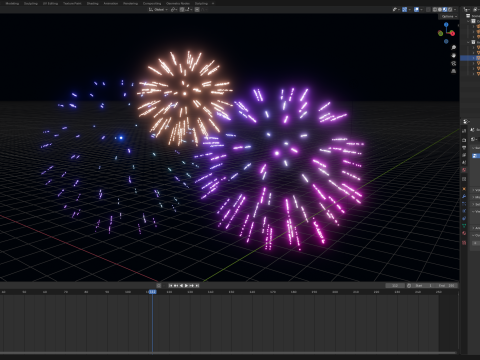The image size is (480, 360).
Task: Open the Modifiers tab wrench icon
Action: [x=464, y=196]
